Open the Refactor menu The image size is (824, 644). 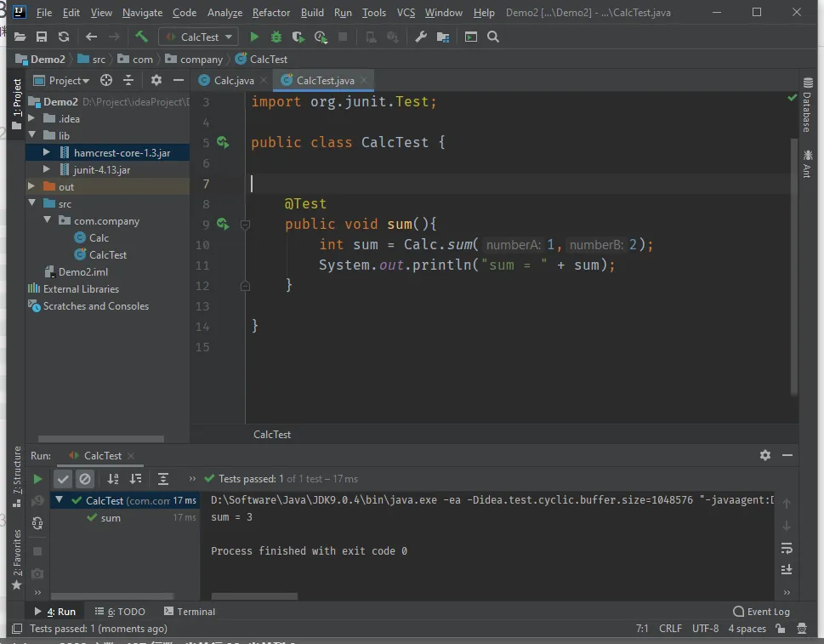pyautogui.click(x=270, y=13)
